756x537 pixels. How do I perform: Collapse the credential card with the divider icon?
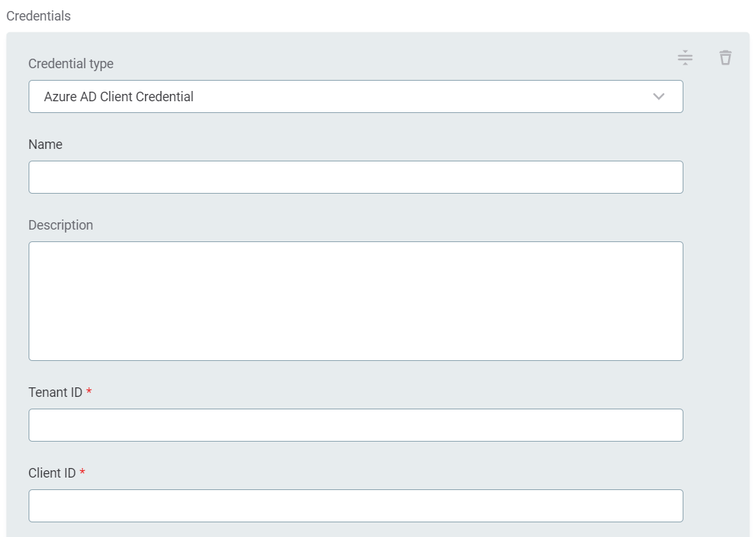[685, 57]
